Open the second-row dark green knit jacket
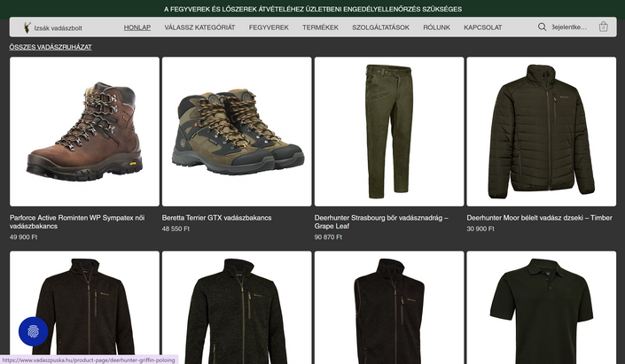This screenshot has height=364, width=625. coord(237,307)
